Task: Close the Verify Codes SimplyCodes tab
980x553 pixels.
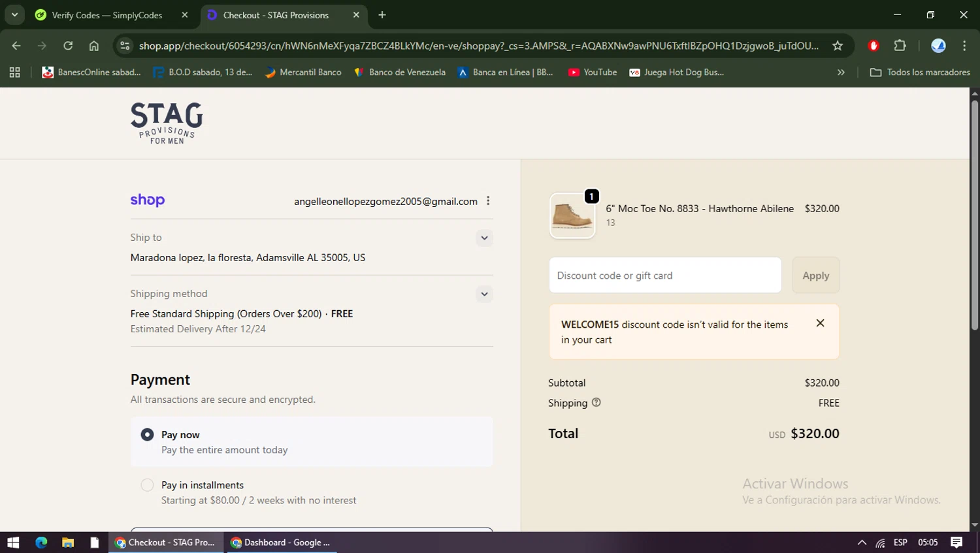Action: [185, 15]
